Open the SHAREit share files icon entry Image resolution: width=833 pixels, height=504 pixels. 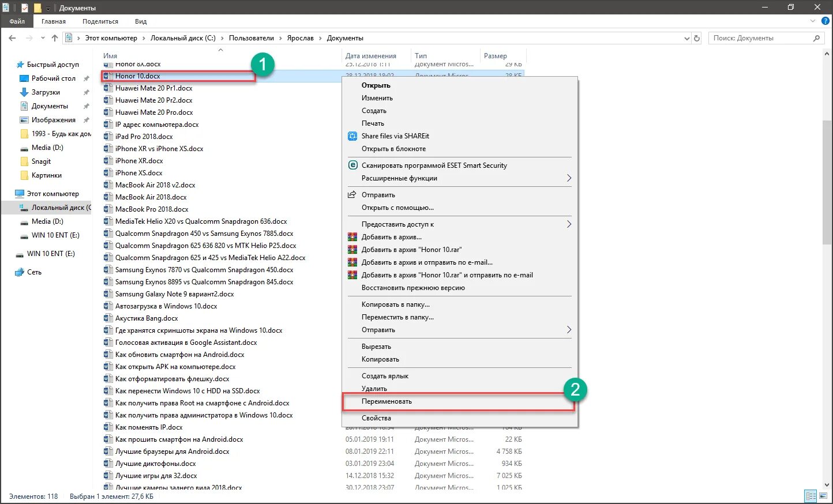point(352,136)
